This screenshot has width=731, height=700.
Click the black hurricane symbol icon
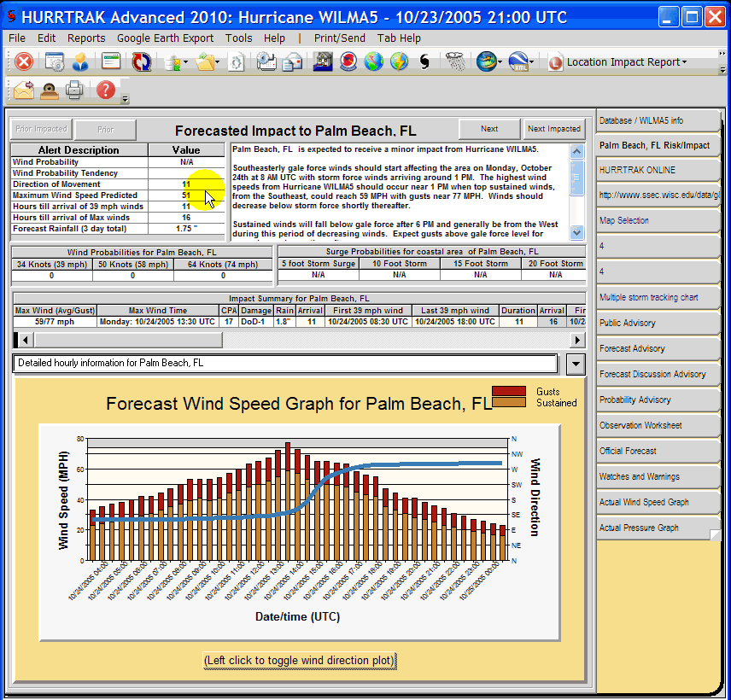pyautogui.click(x=424, y=61)
